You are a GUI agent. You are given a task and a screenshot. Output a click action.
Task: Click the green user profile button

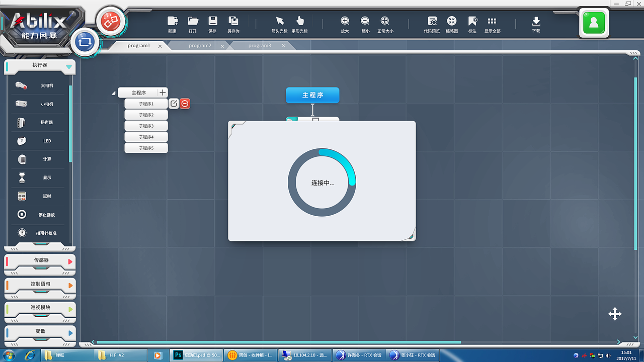[x=594, y=23]
